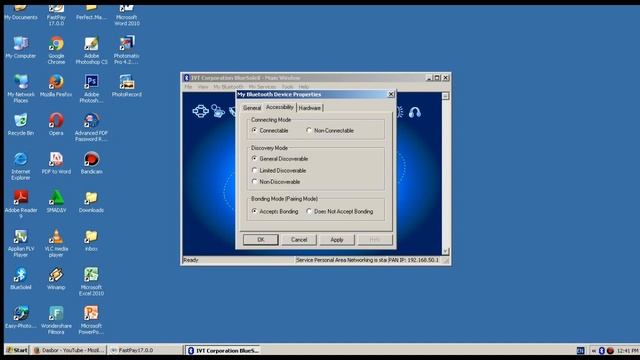Open Google Chrome desktop icon
The width and height of the screenshot is (640, 360).
(x=56, y=50)
